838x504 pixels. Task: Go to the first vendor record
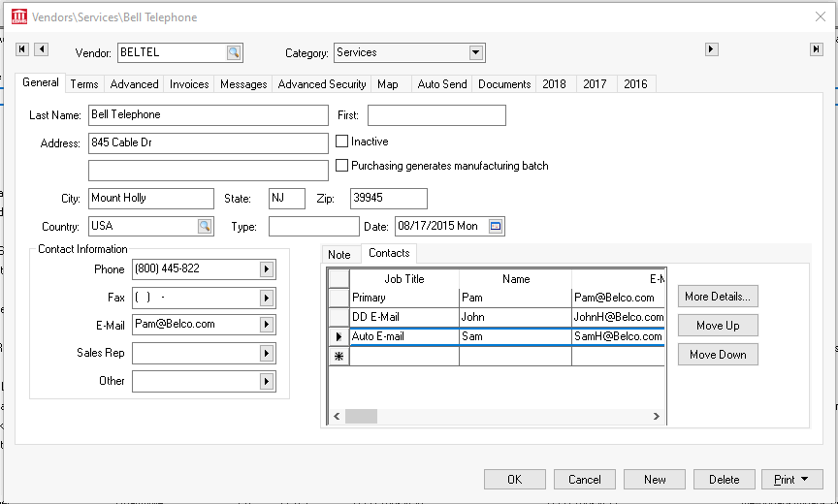22,49
